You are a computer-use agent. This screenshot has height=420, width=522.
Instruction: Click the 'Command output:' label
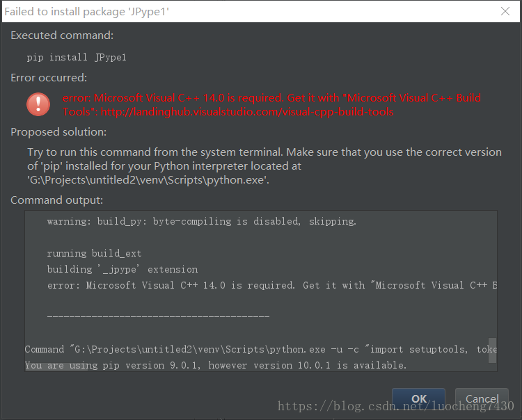pos(56,200)
